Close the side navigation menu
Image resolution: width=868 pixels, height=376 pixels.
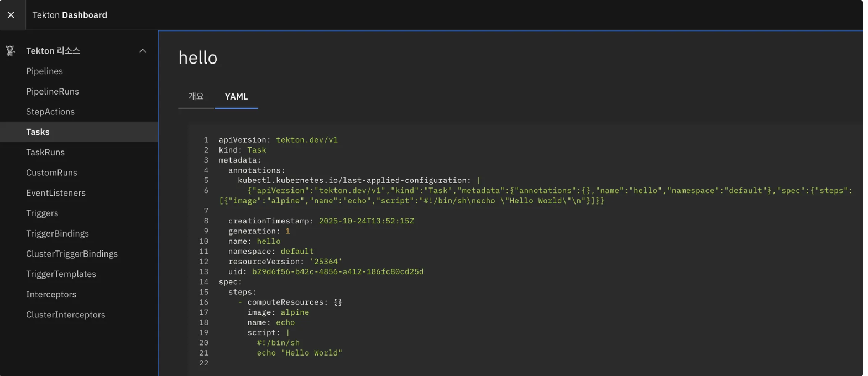coord(11,15)
